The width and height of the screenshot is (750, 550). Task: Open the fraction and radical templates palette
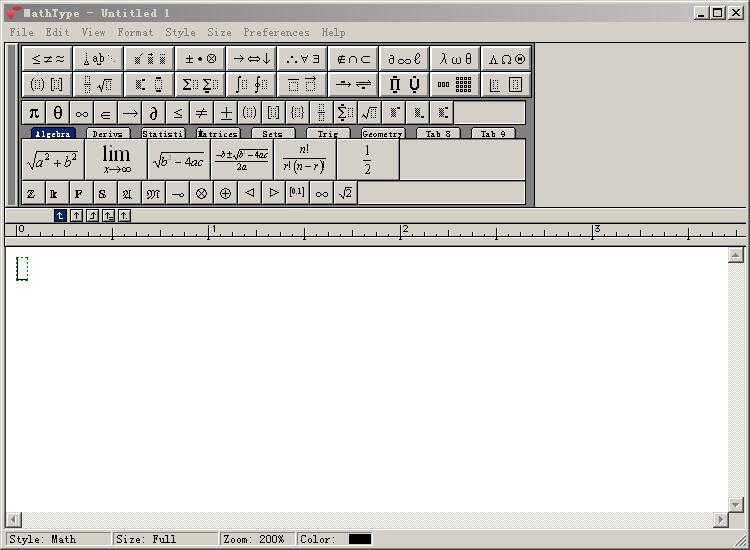pyautogui.click(x=99, y=85)
